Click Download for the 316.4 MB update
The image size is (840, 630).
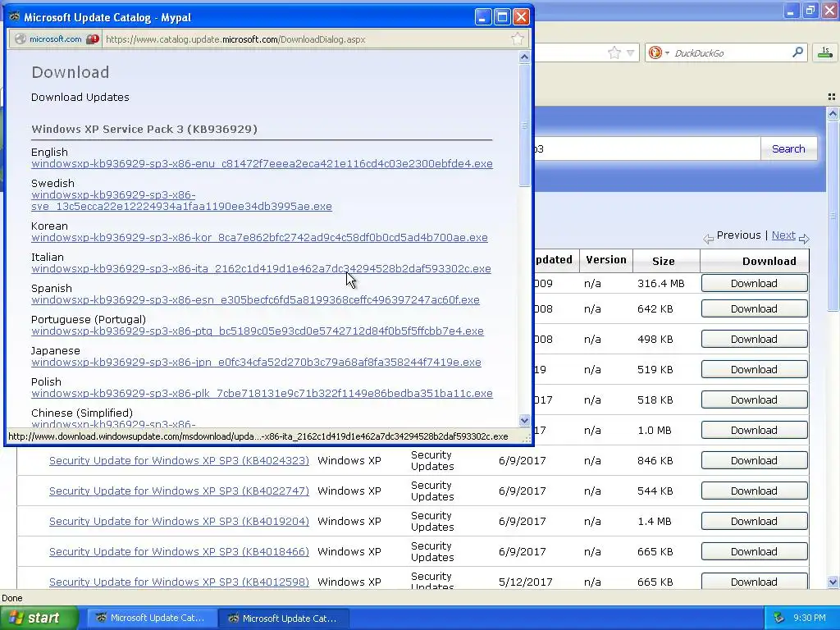(755, 283)
